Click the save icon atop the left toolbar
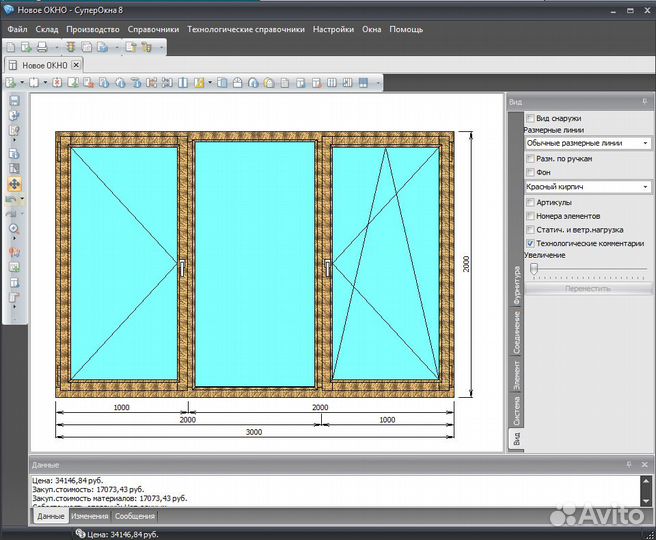Image resolution: width=656 pixels, height=540 pixels. click(14, 101)
